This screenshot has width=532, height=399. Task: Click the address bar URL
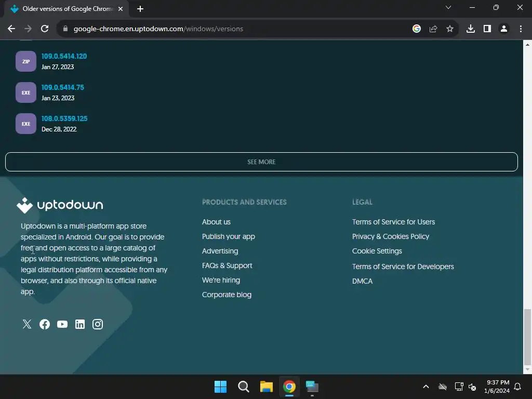click(x=158, y=29)
